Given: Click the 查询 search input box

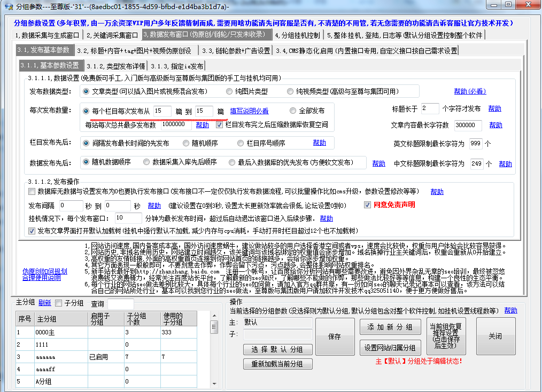Looking at the screenshot, I should [121, 303].
